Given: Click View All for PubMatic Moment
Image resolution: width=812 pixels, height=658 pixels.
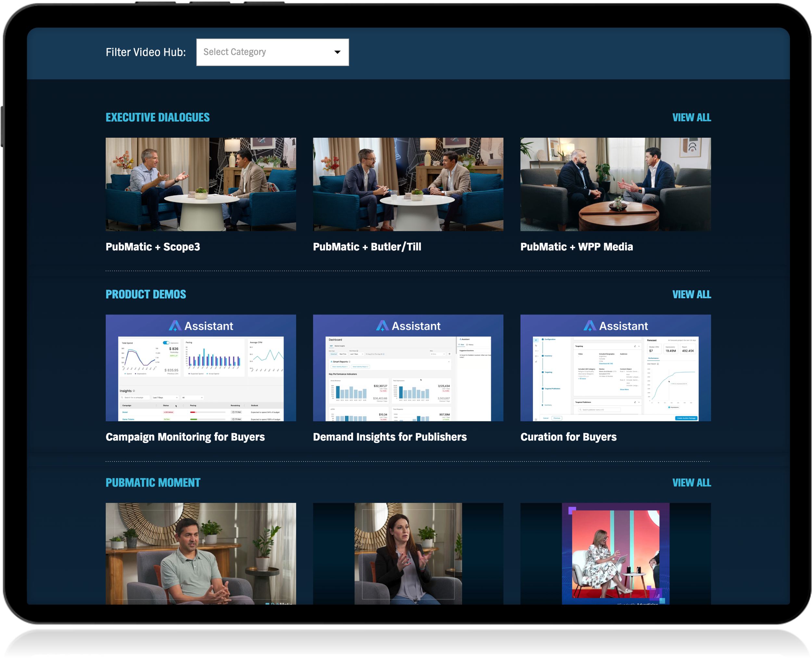Looking at the screenshot, I should pyautogui.click(x=691, y=482).
